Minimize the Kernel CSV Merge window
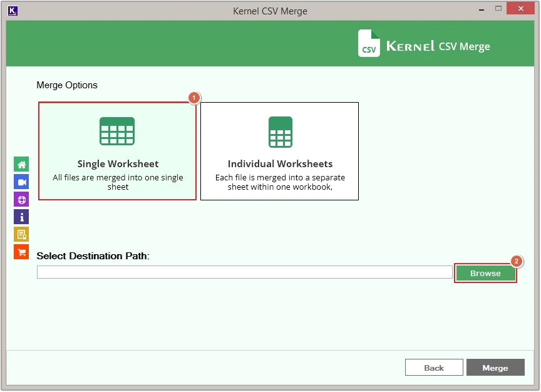The height and width of the screenshot is (392, 541). [482, 9]
